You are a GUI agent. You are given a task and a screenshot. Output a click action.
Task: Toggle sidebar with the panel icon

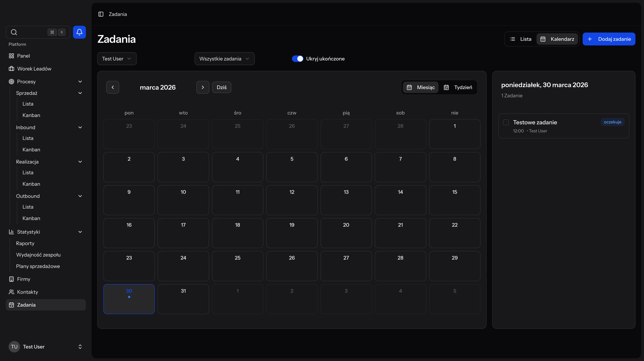101,14
